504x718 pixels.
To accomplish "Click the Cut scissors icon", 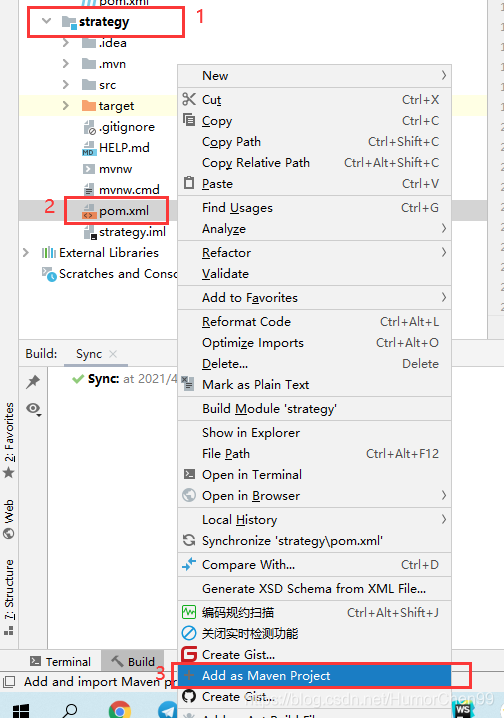I will (189, 99).
